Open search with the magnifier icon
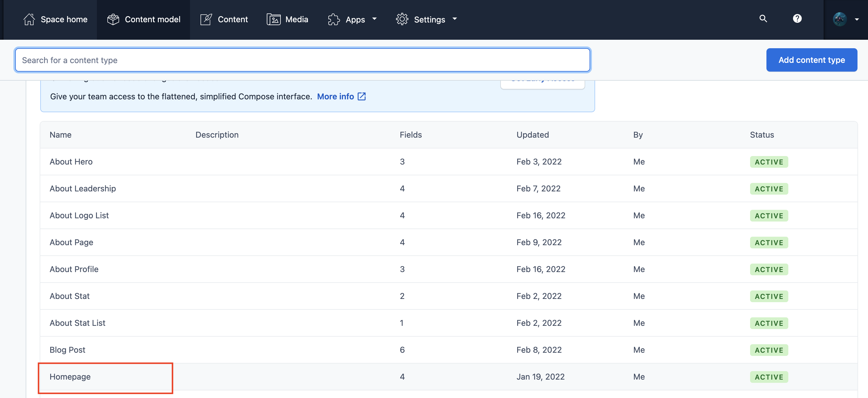The height and width of the screenshot is (398, 868). coord(763,18)
